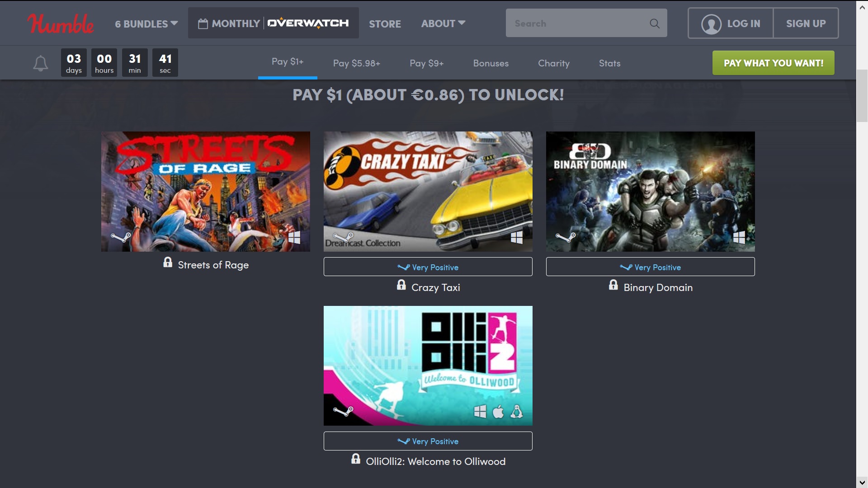Open the Charity tab
The image size is (868, 488).
[x=553, y=63]
